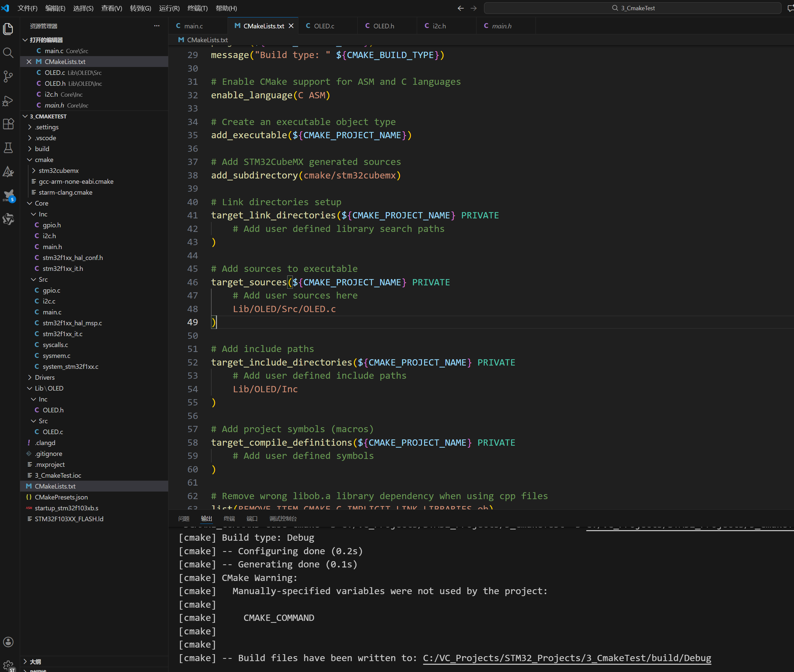This screenshot has width=794, height=672.
Task: Switch to the 问题 panel tab
Action: tap(184, 519)
